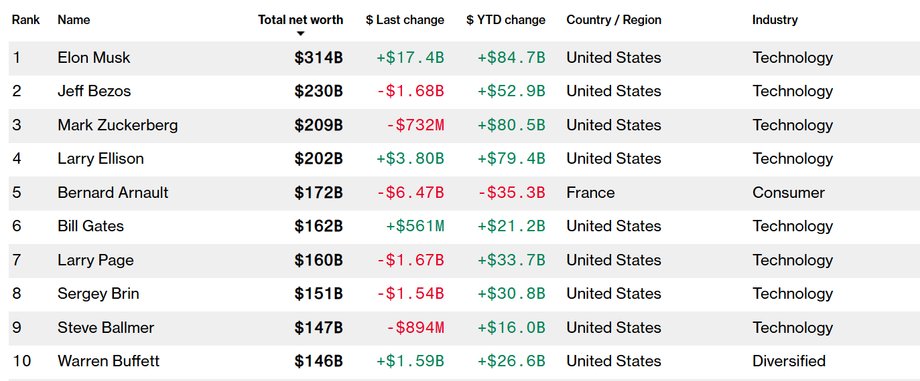Sort table by Rank header
This screenshot has width=920, height=381.
point(26,20)
